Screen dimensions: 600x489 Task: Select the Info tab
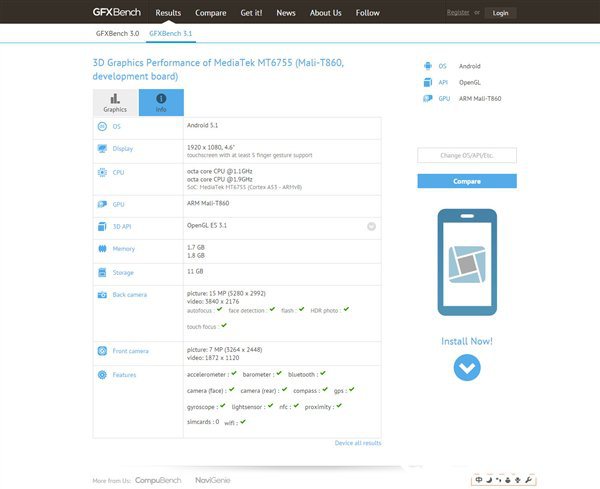161,102
